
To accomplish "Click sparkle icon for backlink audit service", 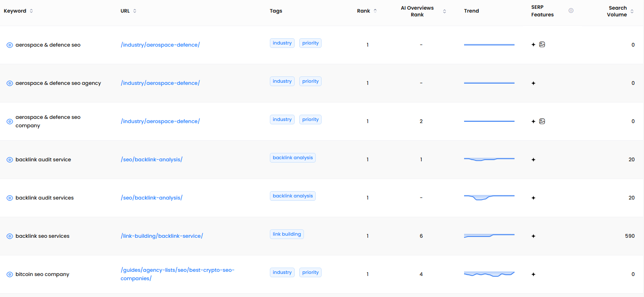I will click(x=533, y=160).
